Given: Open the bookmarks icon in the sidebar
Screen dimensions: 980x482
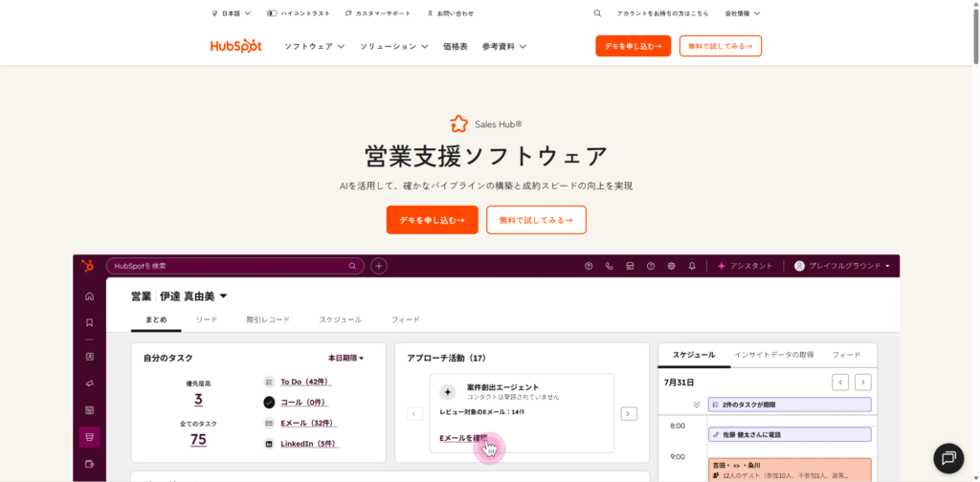Looking at the screenshot, I should 89,323.
